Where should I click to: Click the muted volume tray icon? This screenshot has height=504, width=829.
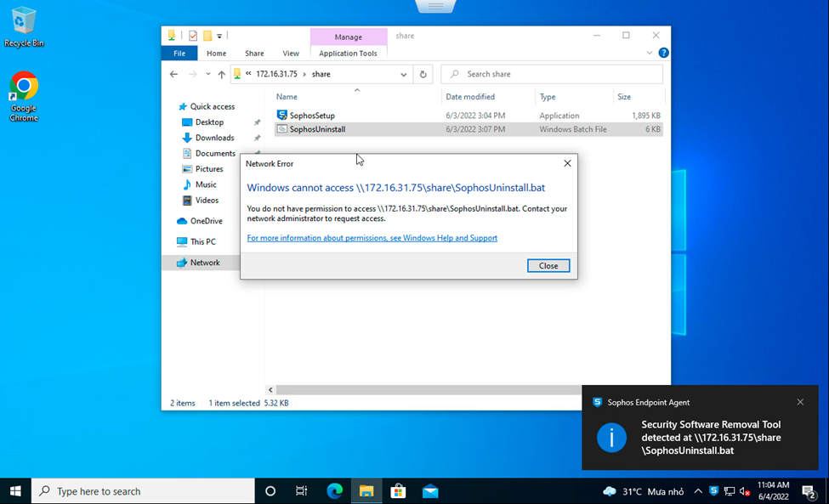click(745, 492)
